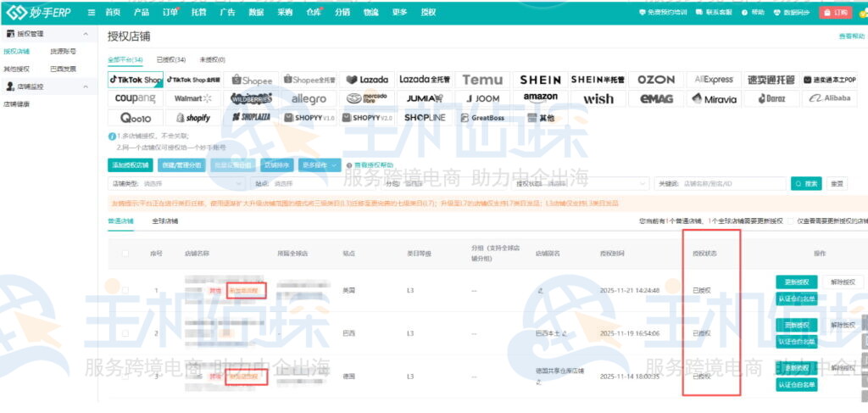Open the 产品 top menu
The height and width of the screenshot is (413, 868).
tap(142, 12)
